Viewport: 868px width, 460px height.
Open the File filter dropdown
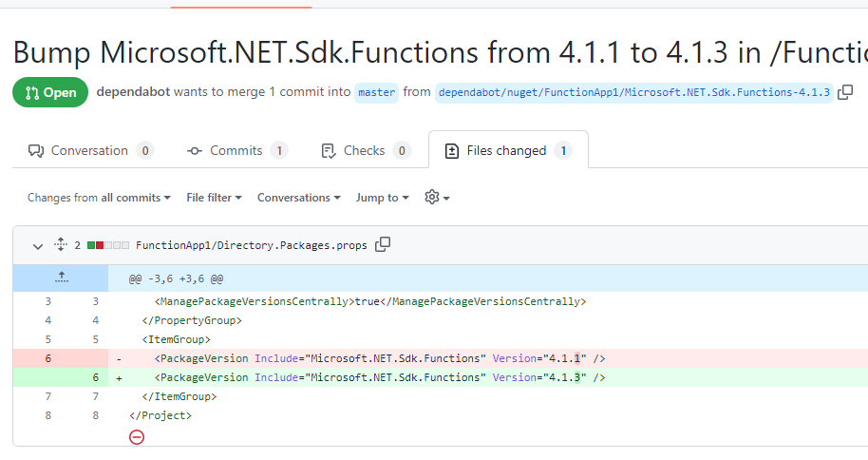[215, 198]
